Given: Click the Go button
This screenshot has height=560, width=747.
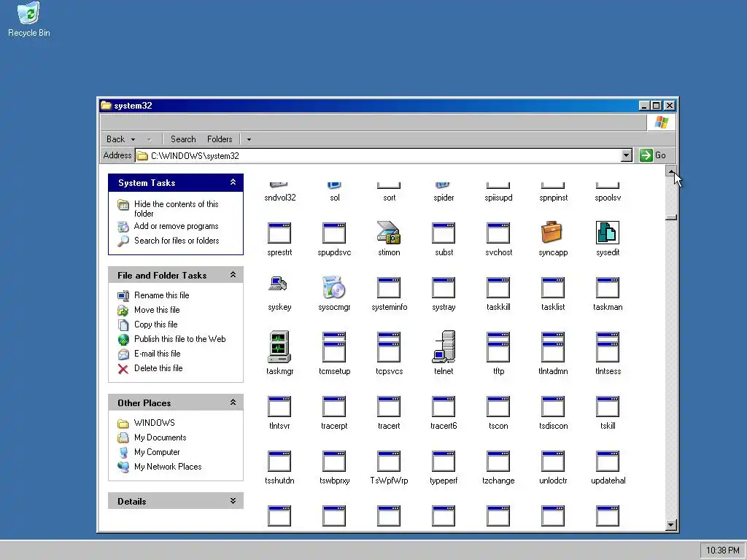Looking at the screenshot, I should 653,155.
